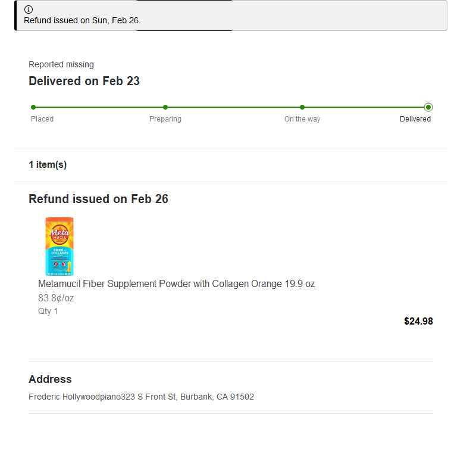Click the Delivered on Feb 23 heading
Image resolution: width=476 pixels, height=452 pixels.
pos(84,81)
